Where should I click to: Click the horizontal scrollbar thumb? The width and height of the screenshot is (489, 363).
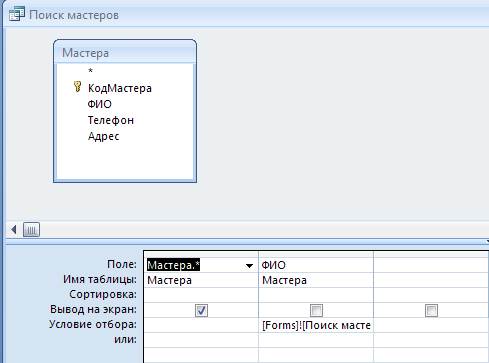[x=31, y=230]
